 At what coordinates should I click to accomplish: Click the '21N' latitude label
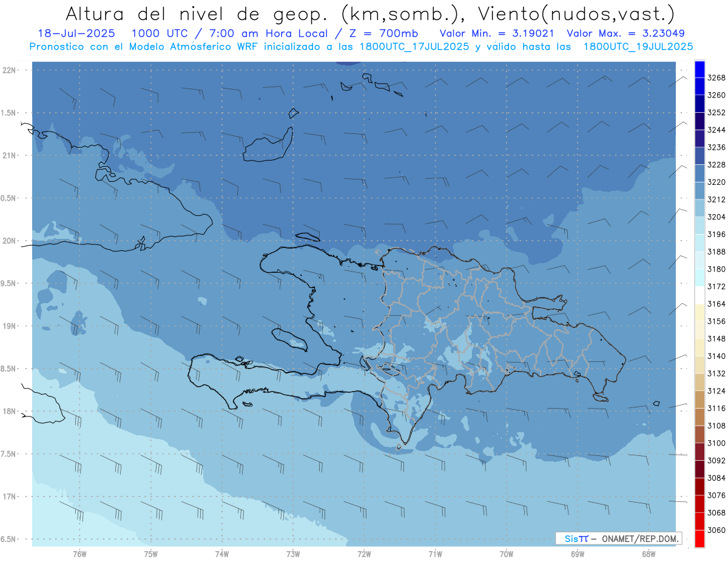pyautogui.click(x=10, y=156)
